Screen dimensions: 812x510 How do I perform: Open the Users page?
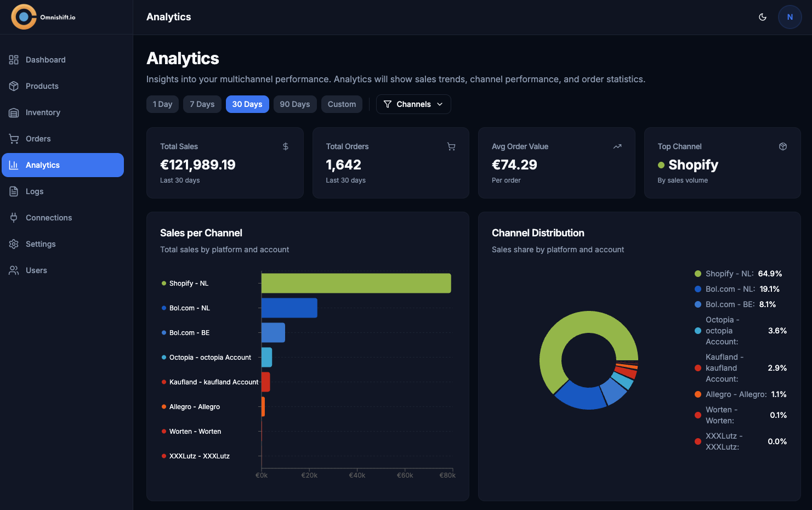(x=63, y=270)
